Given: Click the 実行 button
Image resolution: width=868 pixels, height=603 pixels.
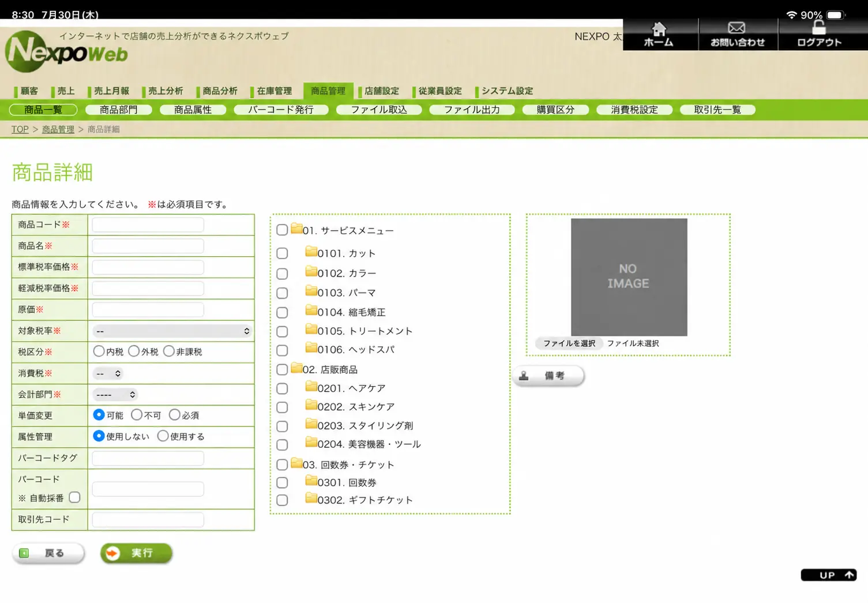Looking at the screenshot, I should 136,553.
